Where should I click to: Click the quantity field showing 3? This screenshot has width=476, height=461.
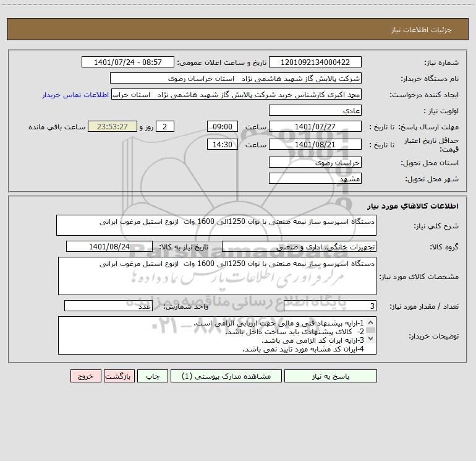point(330,306)
